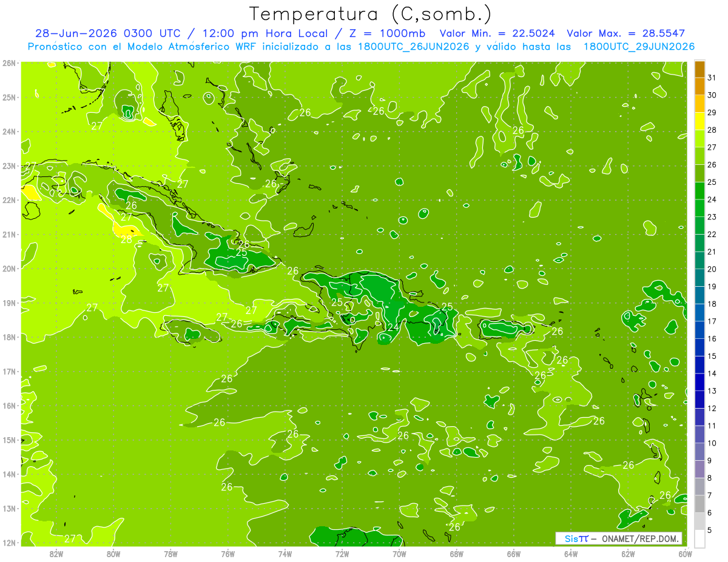
Task: Click the legend swatch between 25 and 26
Action: [699, 173]
